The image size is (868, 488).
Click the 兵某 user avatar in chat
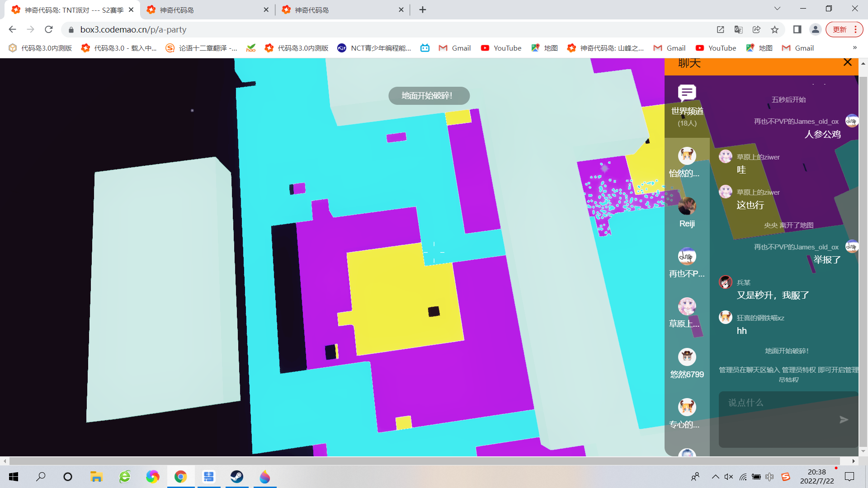pos(726,282)
